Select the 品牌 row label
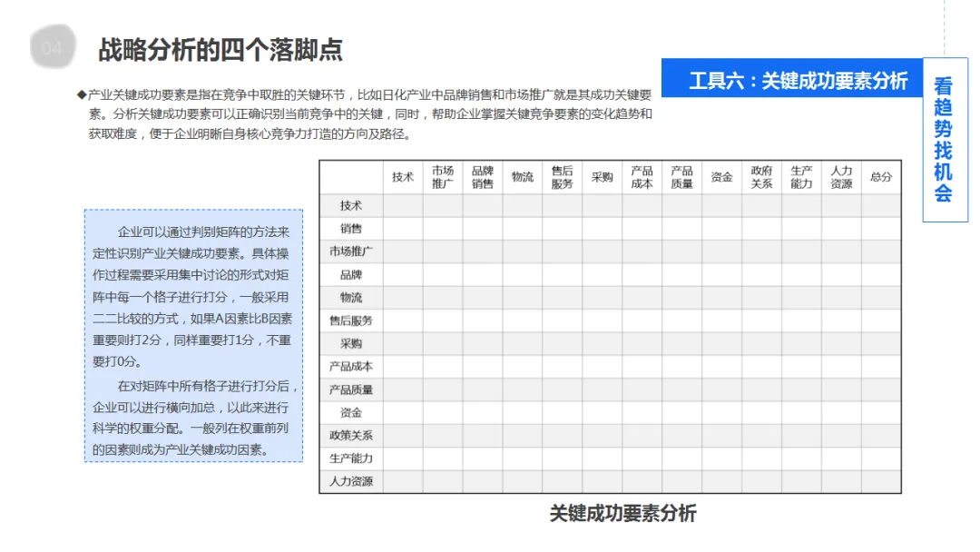Viewport: 980px width, 552px height. pyautogui.click(x=351, y=274)
